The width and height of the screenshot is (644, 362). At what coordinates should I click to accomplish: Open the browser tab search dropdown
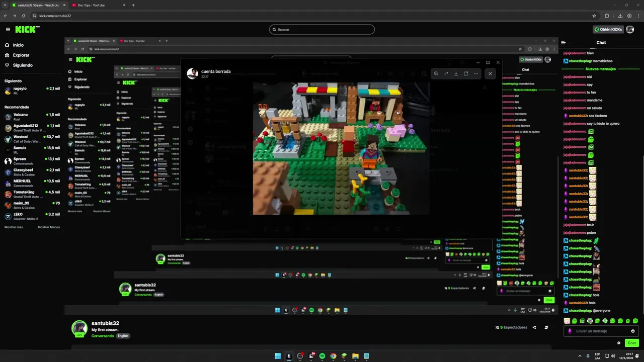click(x=4, y=5)
